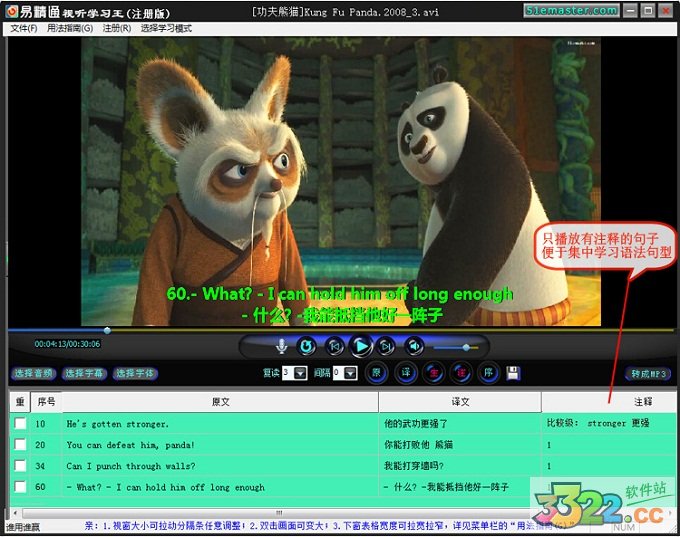Click the 原 original-text round button

point(376,373)
